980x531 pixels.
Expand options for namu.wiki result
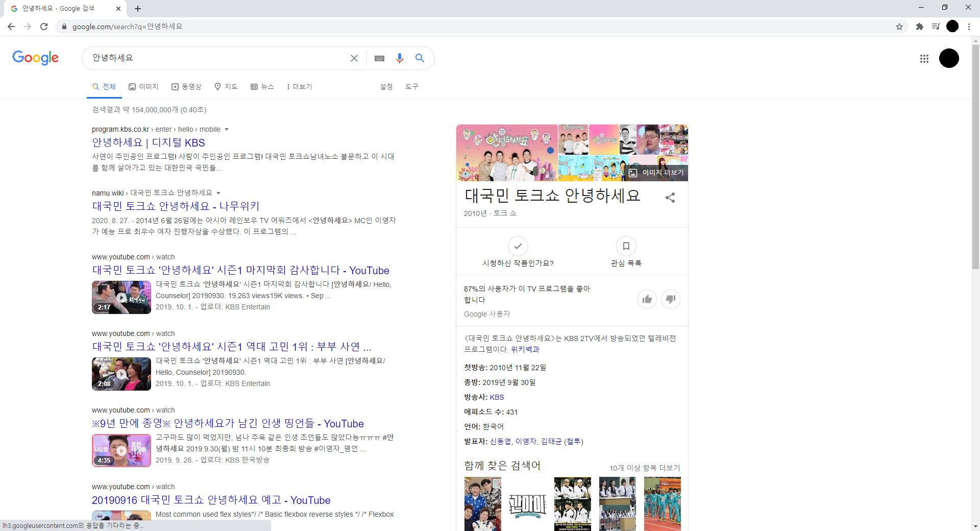218,193
